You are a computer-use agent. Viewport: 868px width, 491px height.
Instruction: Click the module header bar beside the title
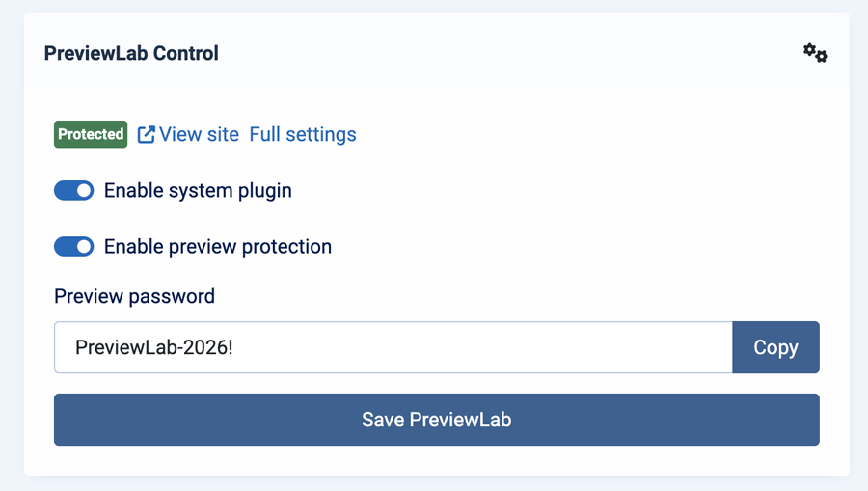499,51
